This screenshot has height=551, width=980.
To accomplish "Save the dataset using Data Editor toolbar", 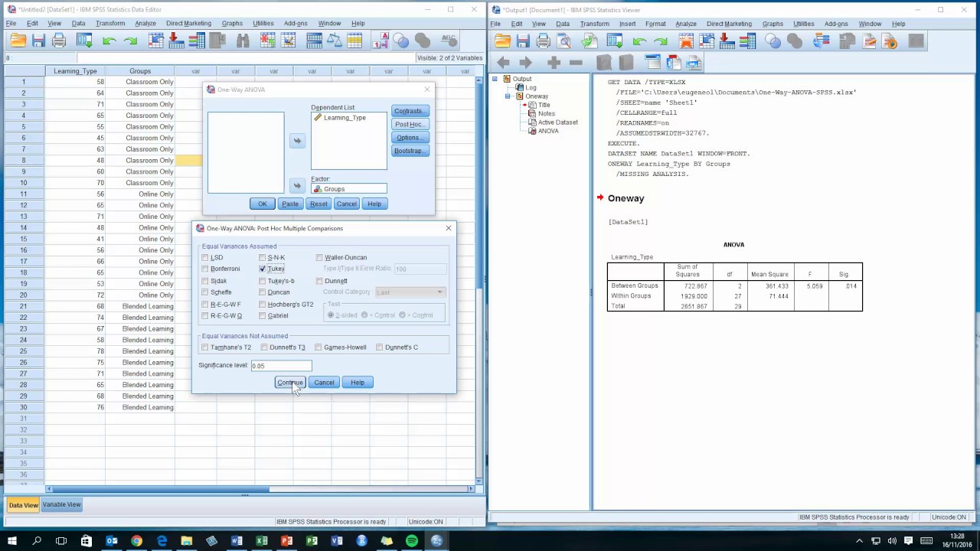I will (x=38, y=41).
